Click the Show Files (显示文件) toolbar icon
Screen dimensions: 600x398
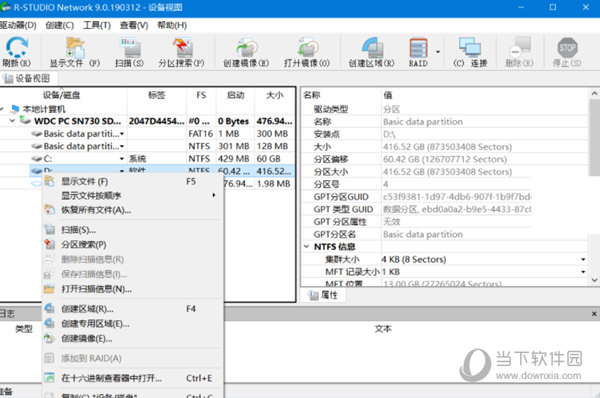pos(75,47)
